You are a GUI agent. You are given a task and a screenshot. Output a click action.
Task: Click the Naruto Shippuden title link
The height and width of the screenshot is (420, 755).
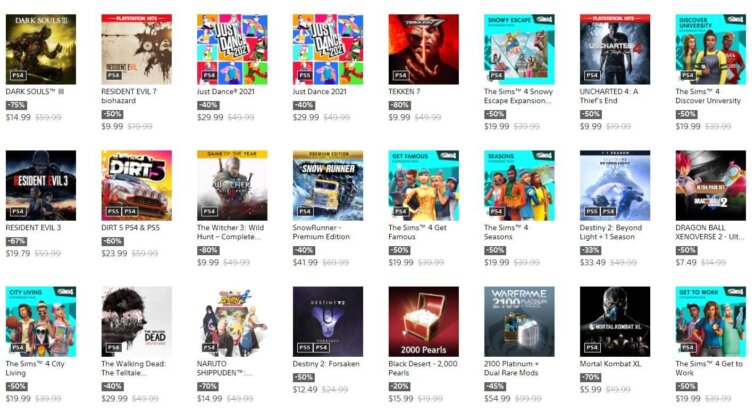224,368
